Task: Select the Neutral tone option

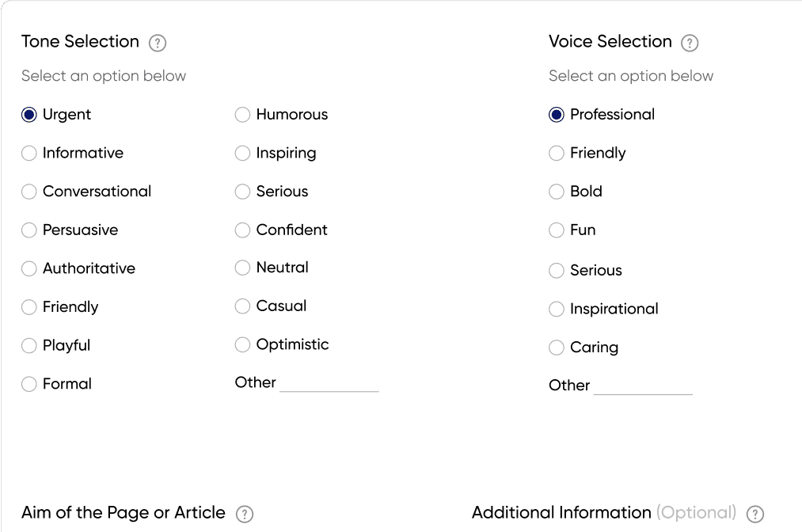Action: (243, 268)
